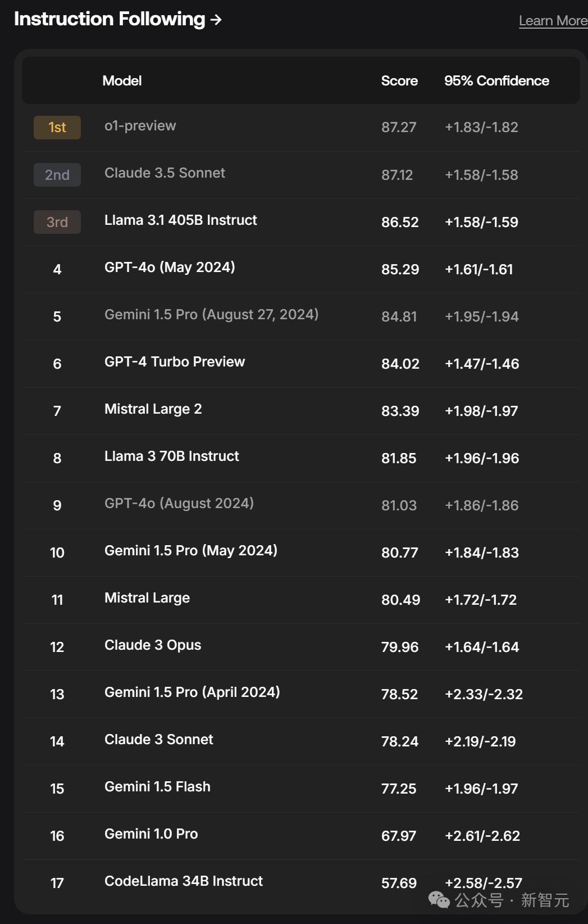
Task: Click the Instruction Following heading text
Action: (110, 19)
